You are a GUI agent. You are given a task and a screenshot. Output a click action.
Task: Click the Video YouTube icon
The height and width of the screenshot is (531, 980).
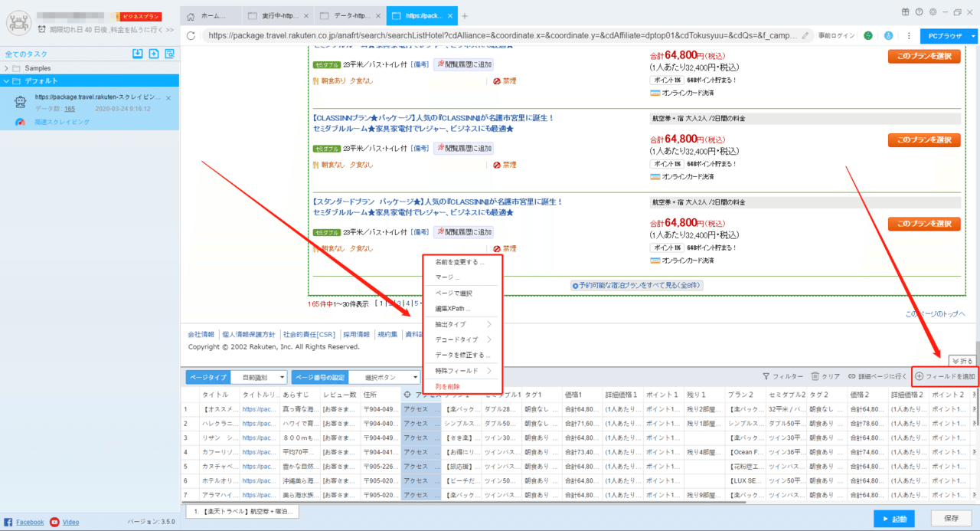pos(54,522)
